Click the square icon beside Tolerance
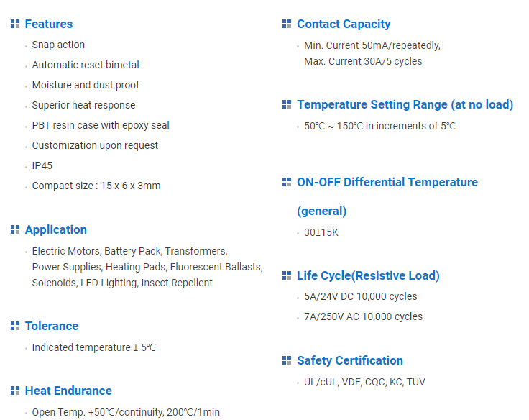 [x=15, y=326]
